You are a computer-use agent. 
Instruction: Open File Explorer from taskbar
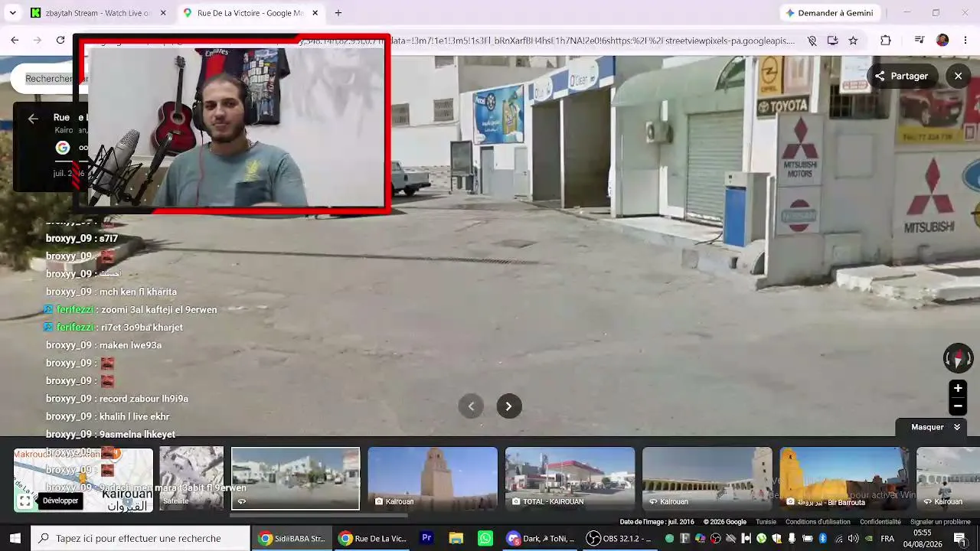(456, 538)
